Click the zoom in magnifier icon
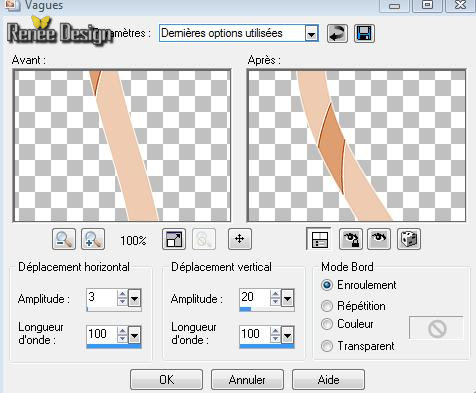Image resolution: width=476 pixels, height=393 pixels. (93, 239)
